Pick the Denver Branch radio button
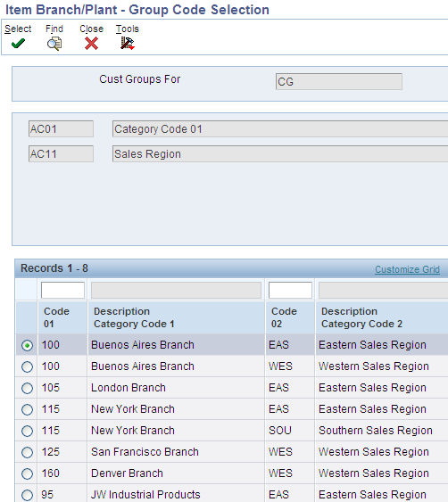The height and width of the screenshot is (502, 448). pos(27,473)
